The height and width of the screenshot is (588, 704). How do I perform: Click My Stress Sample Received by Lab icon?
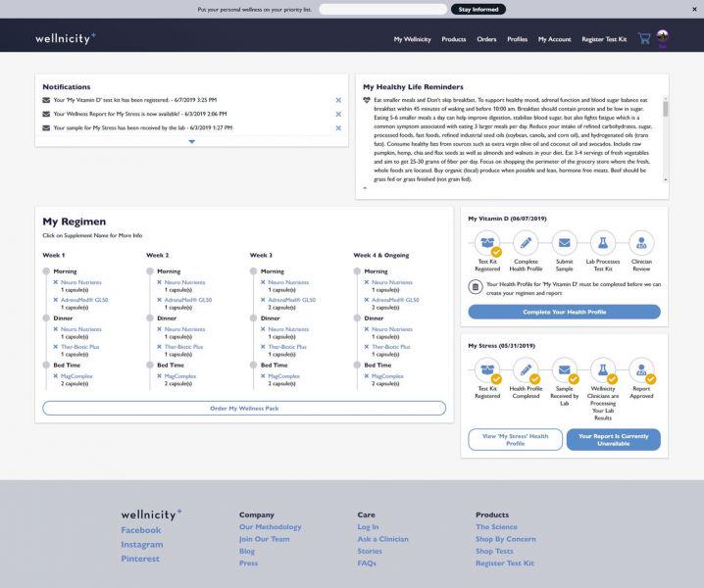(565, 369)
